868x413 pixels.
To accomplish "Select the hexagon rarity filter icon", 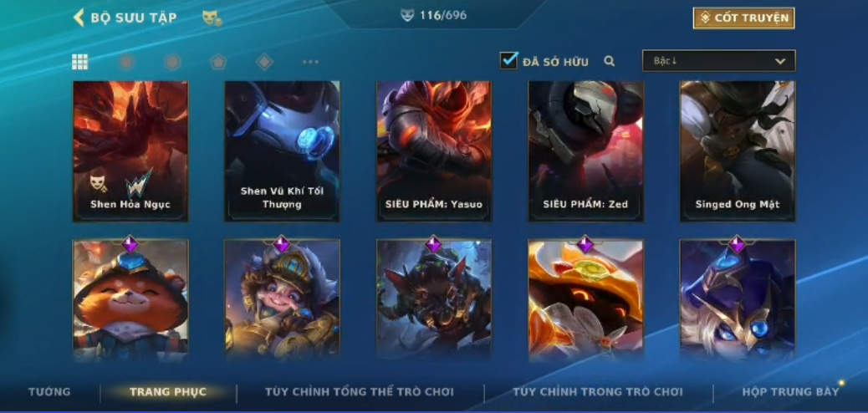I will pos(172,62).
